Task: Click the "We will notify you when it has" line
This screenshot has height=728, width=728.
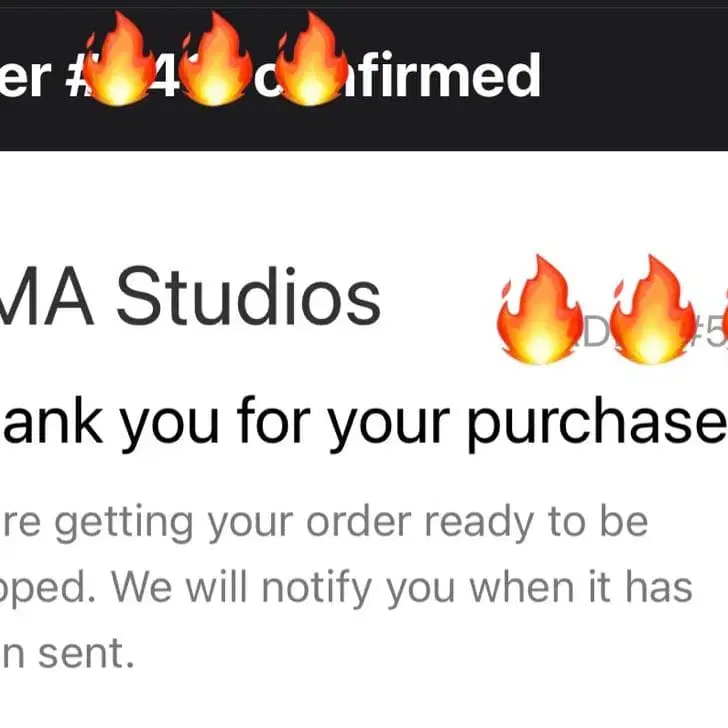Action: coord(400,589)
